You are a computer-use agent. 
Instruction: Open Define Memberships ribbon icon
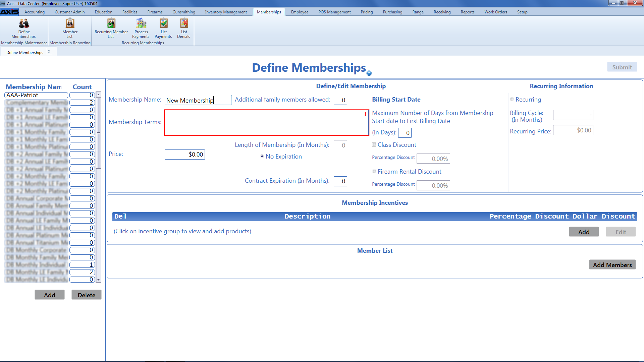coord(23,28)
